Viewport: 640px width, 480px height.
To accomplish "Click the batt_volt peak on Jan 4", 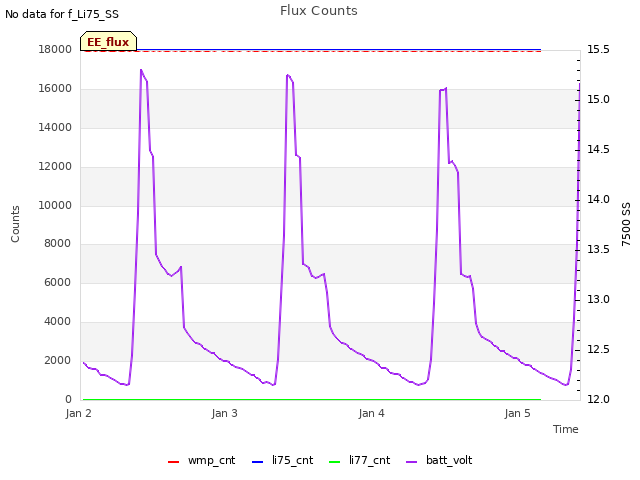I will tap(446, 88).
